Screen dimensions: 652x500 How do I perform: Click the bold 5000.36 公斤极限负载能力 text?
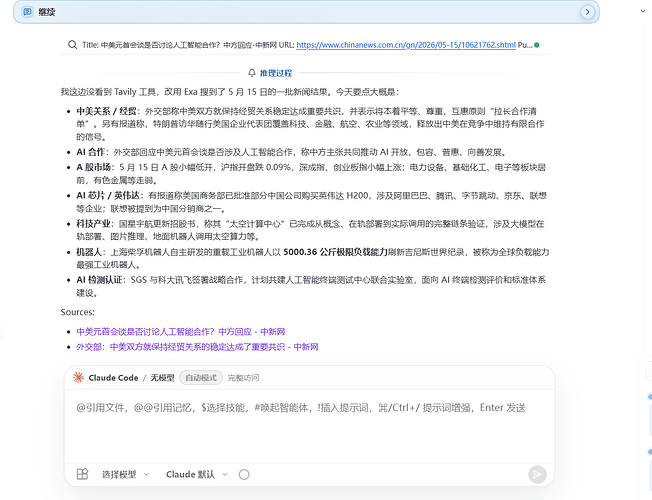(x=335, y=252)
